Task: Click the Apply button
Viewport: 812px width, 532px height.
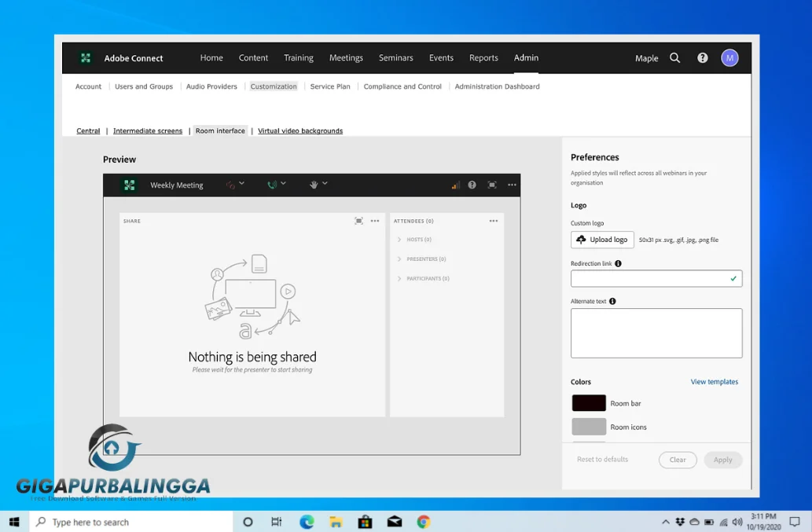Action: [x=722, y=460]
